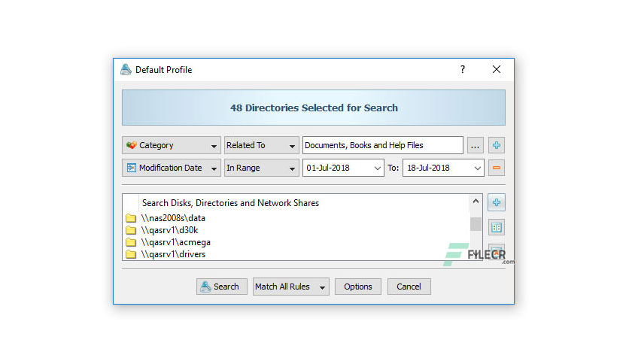The image size is (629, 364).
Task: Click the 48 Directories Selected for Search banner
Action: (x=313, y=108)
